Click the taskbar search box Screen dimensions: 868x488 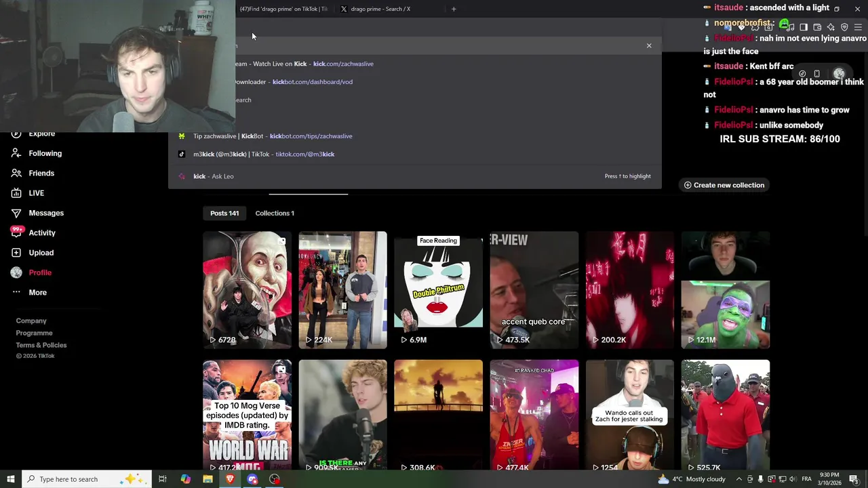87,479
